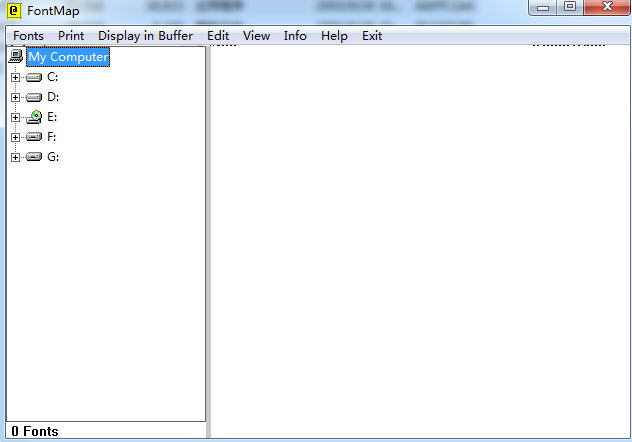The width and height of the screenshot is (632, 442).
Task: Open the View menu
Action: (x=256, y=36)
